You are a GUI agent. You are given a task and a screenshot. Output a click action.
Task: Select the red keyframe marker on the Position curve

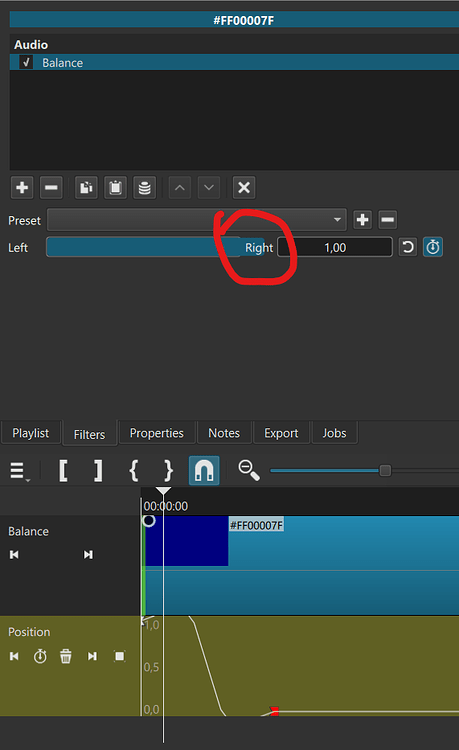tap(274, 711)
